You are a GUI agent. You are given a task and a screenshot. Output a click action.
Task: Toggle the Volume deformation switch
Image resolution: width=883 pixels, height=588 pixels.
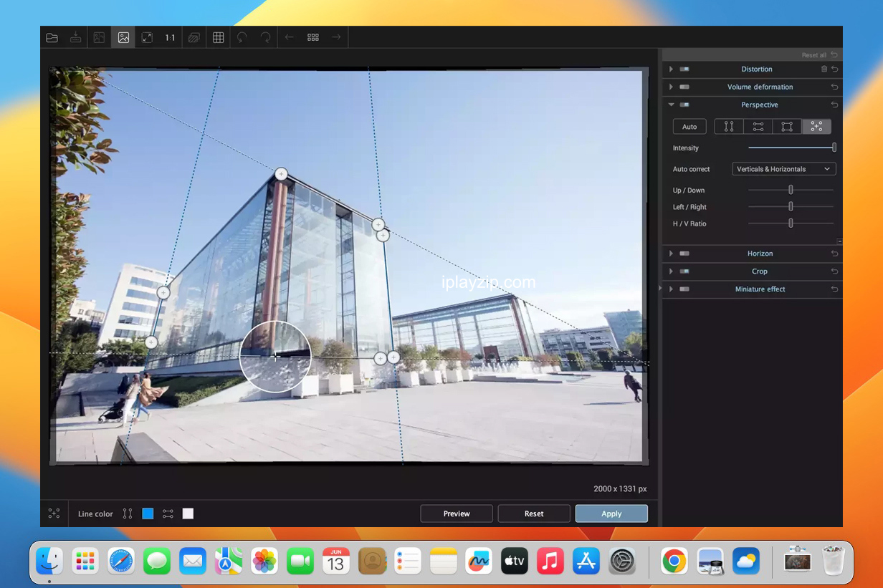tap(684, 87)
